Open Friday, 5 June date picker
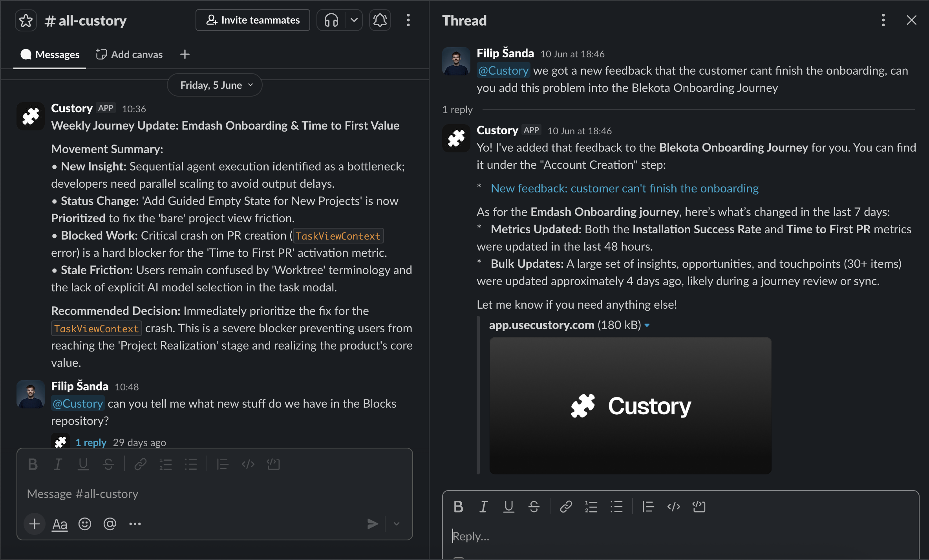The image size is (929, 560). point(215,85)
